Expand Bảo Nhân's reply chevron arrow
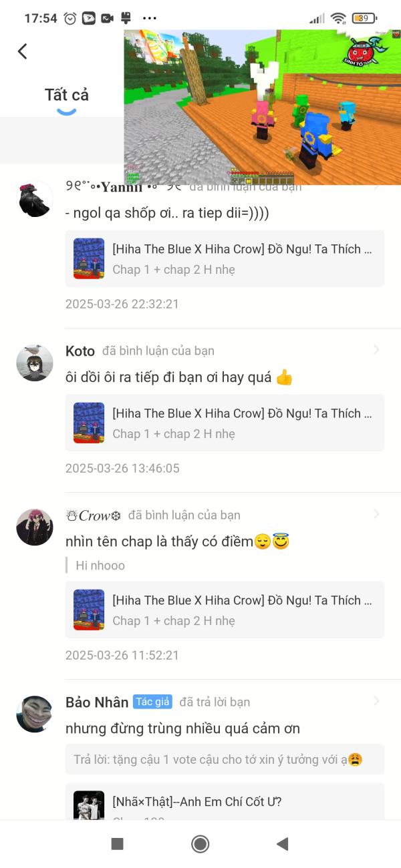Viewport: 401px width, 868px height. (377, 701)
